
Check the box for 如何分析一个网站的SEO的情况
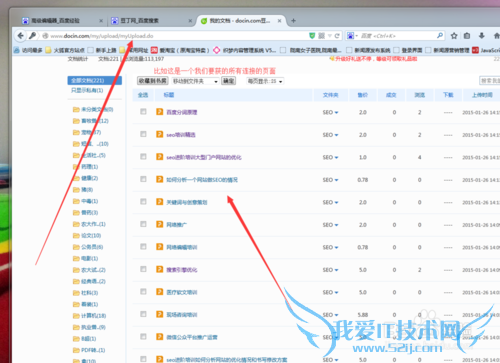click(x=143, y=179)
